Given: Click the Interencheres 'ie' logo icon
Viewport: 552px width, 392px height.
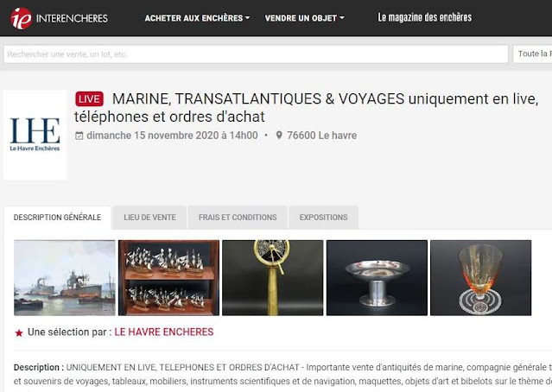Looking at the screenshot, I should 21,18.
